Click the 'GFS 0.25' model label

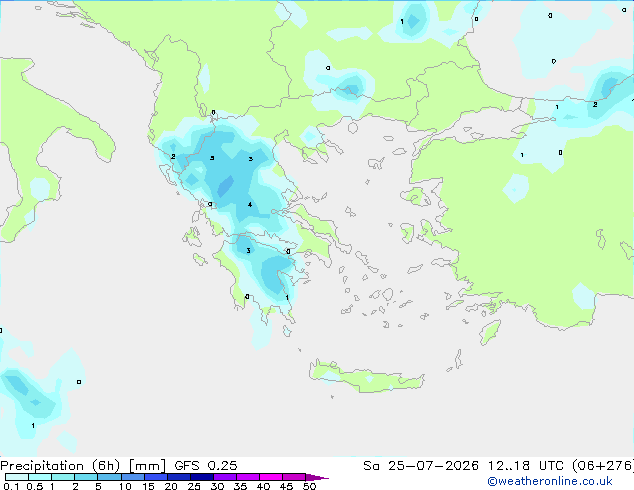tap(206, 466)
